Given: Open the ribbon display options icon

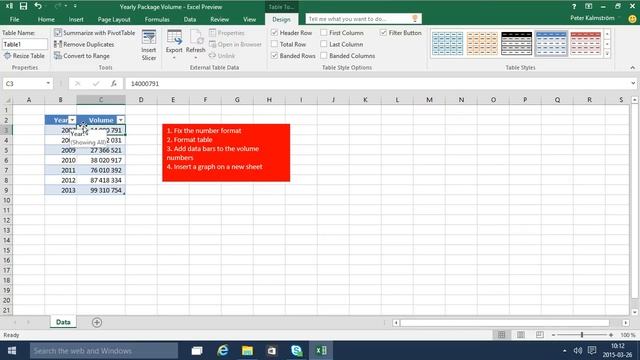Looking at the screenshot, I should (589, 7).
